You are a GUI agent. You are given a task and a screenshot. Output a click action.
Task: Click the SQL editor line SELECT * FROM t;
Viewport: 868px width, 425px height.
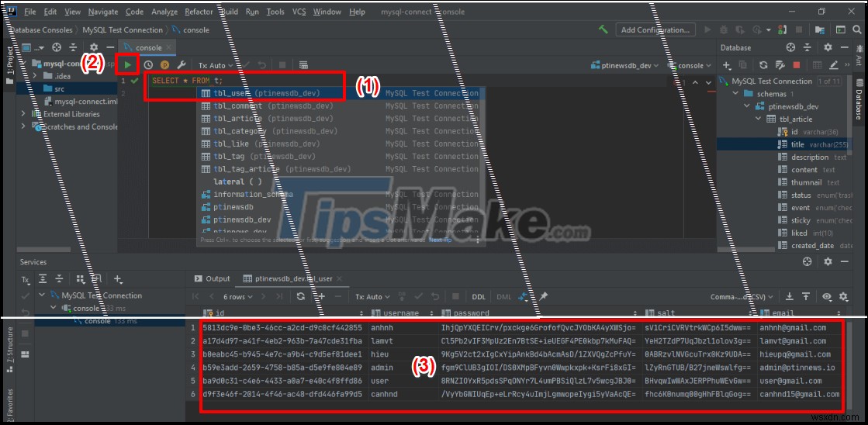(187, 81)
